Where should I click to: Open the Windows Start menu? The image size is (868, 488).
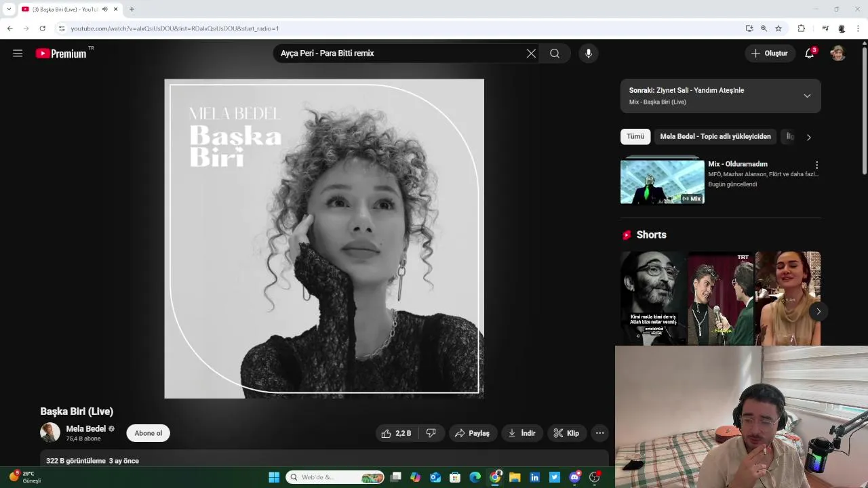274,477
